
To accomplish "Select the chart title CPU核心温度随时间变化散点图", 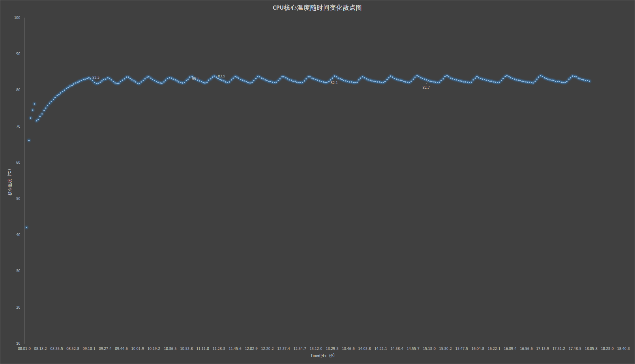I will (x=317, y=8).
